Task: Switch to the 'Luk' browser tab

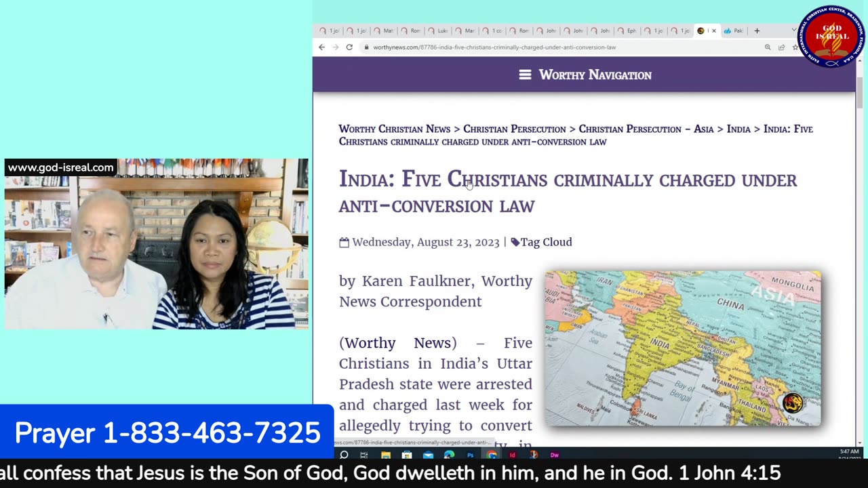Action: 437,30
